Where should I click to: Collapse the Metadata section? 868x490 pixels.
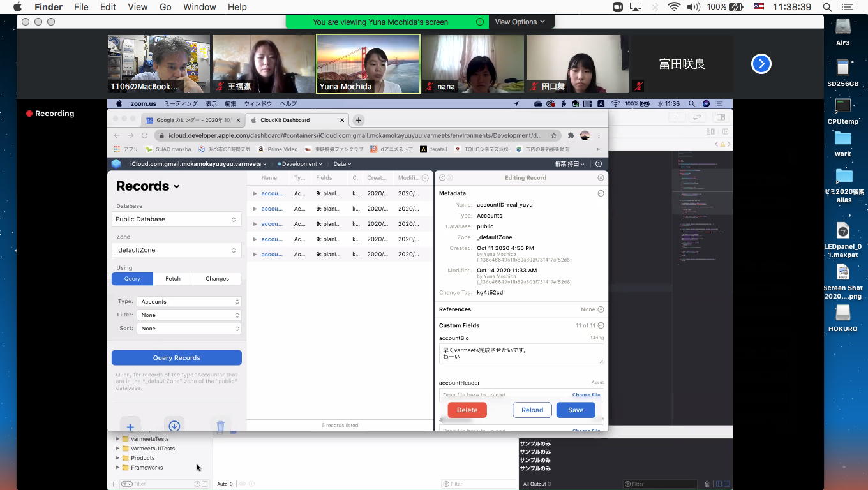(x=601, y=193)
